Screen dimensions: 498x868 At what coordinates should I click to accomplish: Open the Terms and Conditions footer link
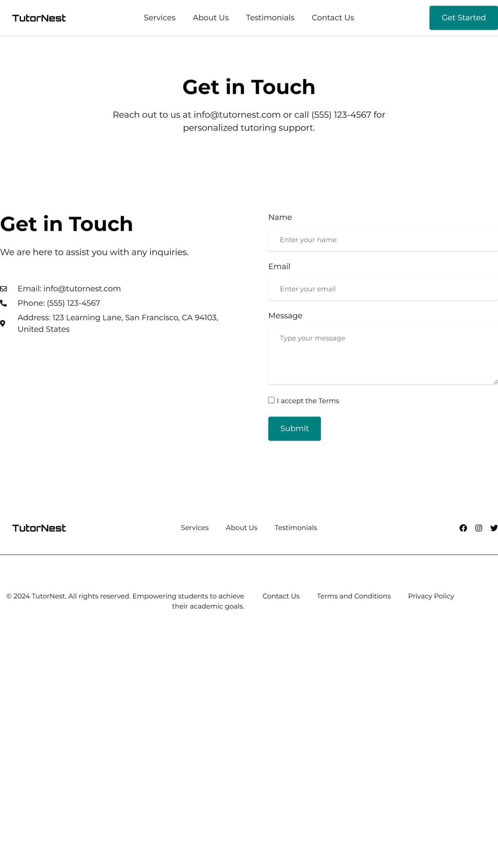353,596
